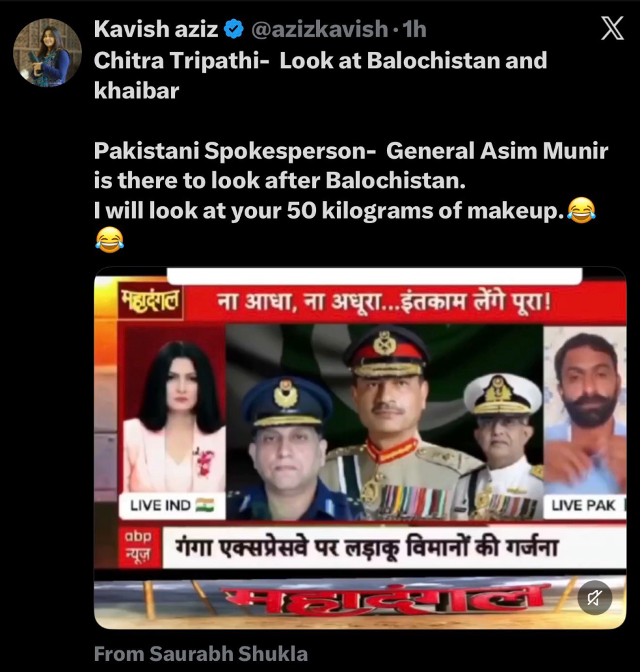Screen dimensions: 640x672
Task: Click the X logo icon
Action: 612,29
